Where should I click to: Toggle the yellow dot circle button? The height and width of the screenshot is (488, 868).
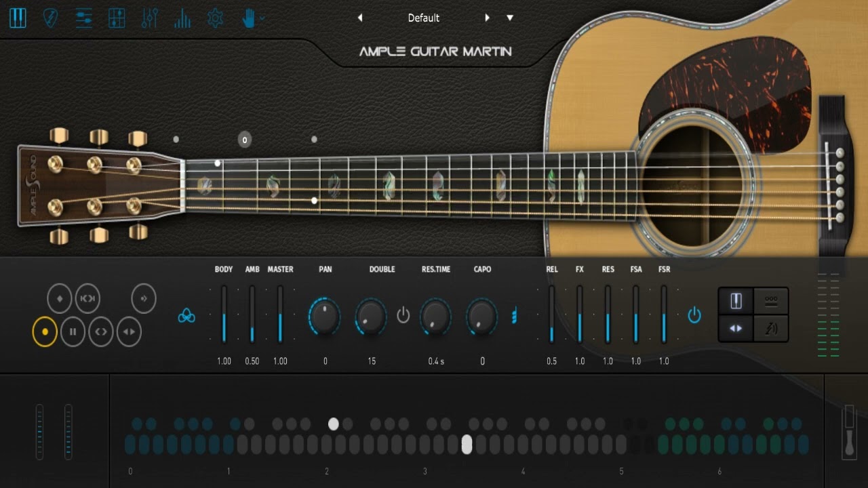coord(45,332)
